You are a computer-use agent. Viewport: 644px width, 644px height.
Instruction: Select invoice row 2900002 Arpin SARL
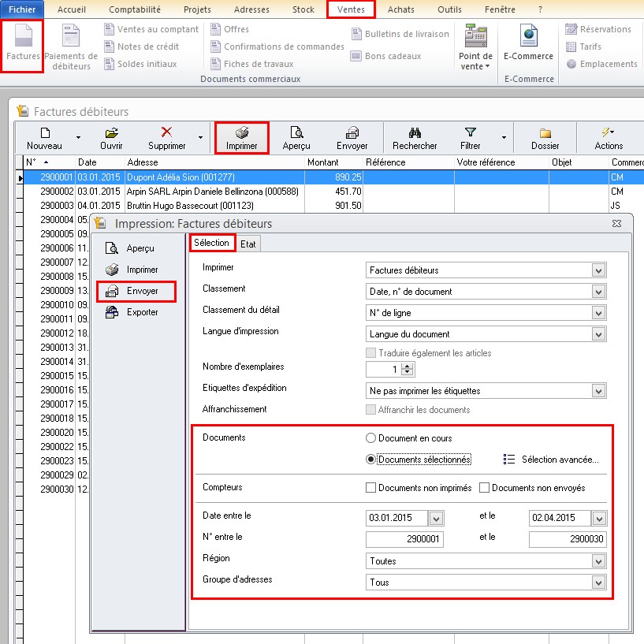tap(333, 192)
